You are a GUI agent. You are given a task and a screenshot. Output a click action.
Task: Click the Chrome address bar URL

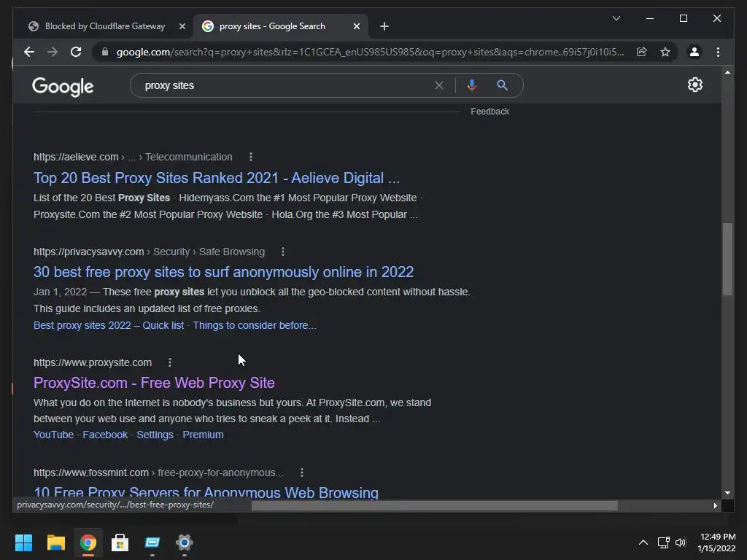click(370, 52)
